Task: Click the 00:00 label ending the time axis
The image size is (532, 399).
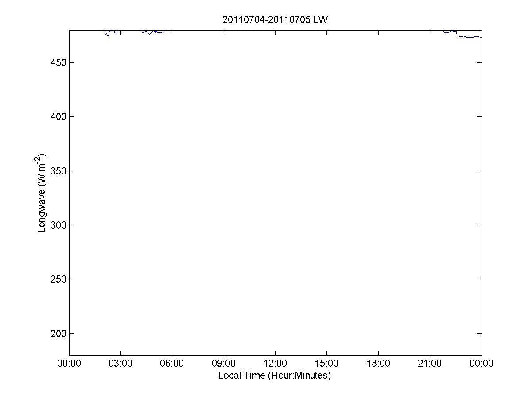Action: 482,364
